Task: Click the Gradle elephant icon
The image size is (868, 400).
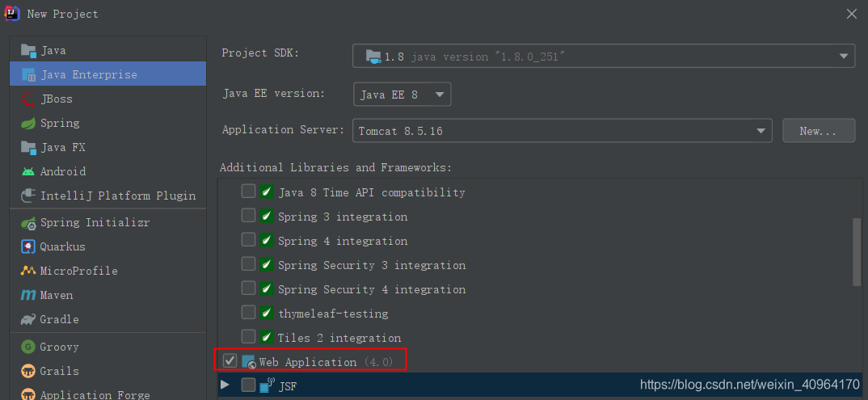Action: point(28,320)
